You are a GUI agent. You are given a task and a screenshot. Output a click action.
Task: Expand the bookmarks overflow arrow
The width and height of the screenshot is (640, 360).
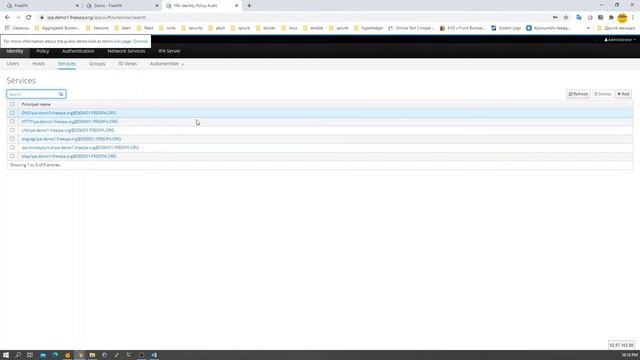pos(588,28)
